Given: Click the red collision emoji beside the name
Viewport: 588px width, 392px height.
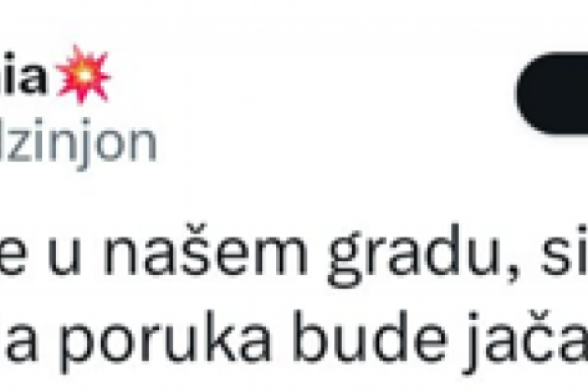Looking at the screenshot, I should pyautogui.click(x=83, y=75).
